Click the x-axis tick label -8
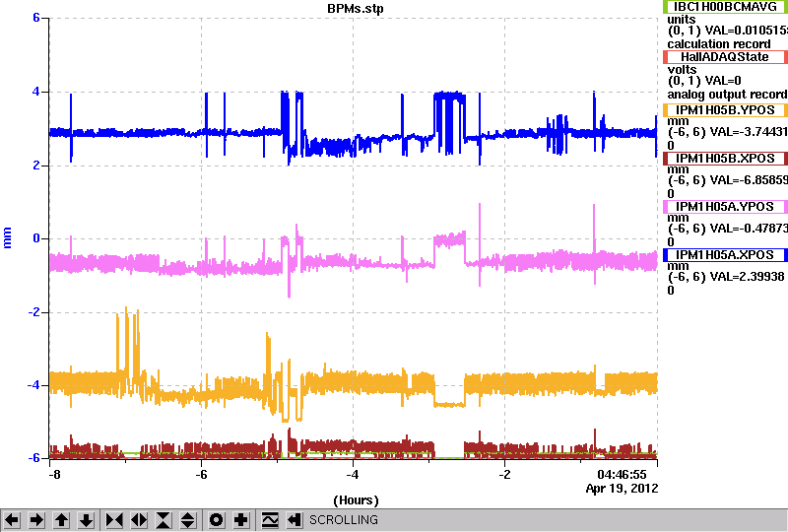Viewport: 788px width, 532px height. (x=55, y=475)
